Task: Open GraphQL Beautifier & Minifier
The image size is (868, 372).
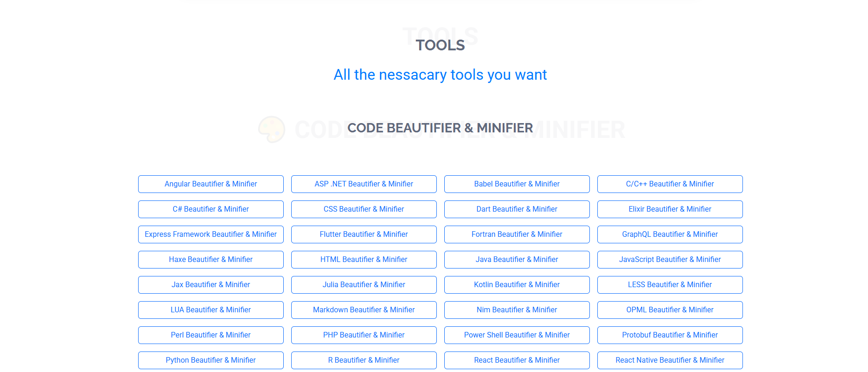Action: pos(670,234)
